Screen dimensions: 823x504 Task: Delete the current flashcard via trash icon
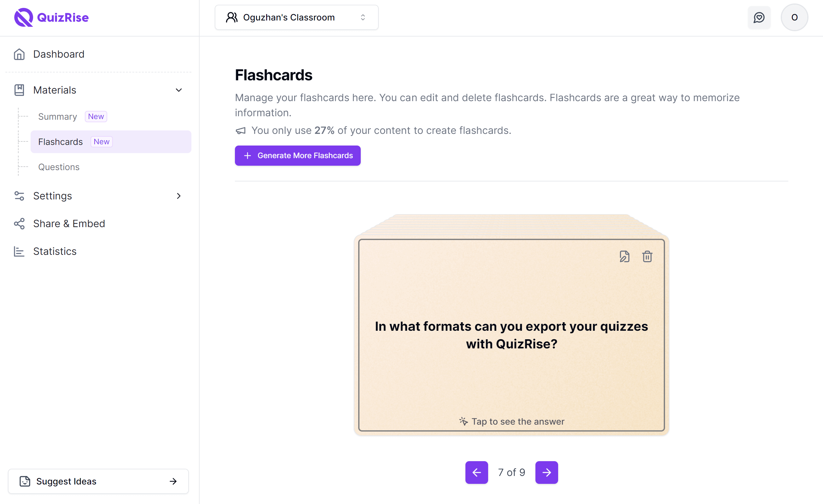coord(647,256)
